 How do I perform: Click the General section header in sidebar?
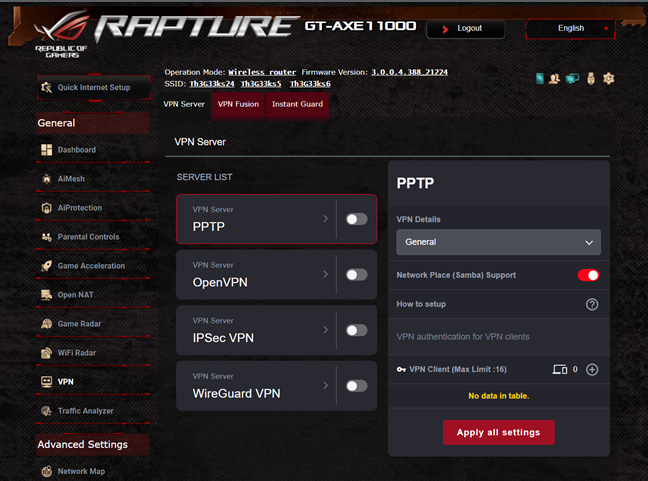tap(93, 123)
